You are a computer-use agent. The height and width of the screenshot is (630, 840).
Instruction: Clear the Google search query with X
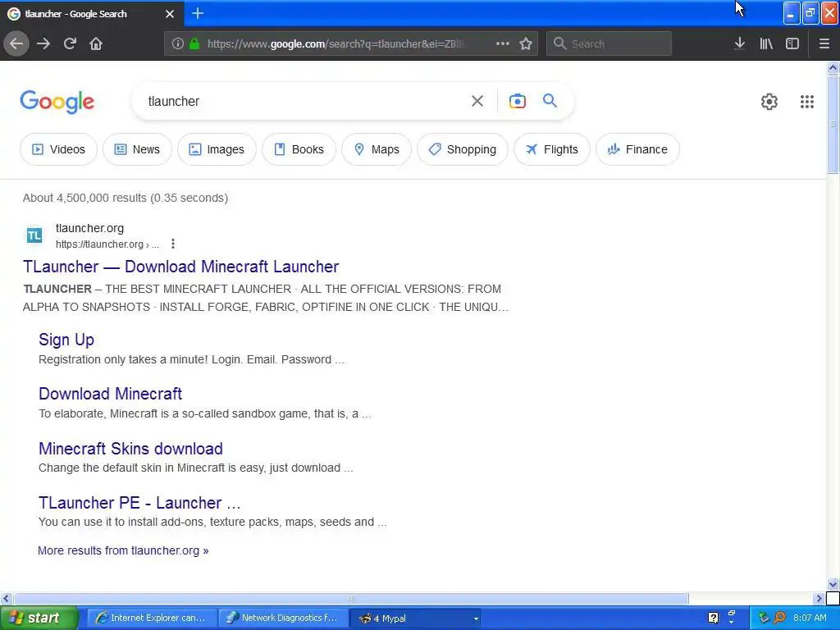[x=477, y=101]
